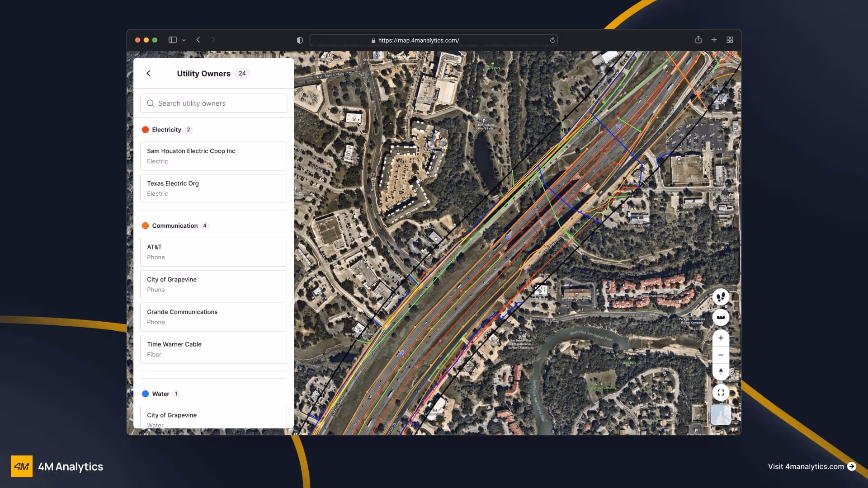This screenshot has height=488, width=868.
Task: Show the tab overview grid
Action: click(x=730, y=40)
